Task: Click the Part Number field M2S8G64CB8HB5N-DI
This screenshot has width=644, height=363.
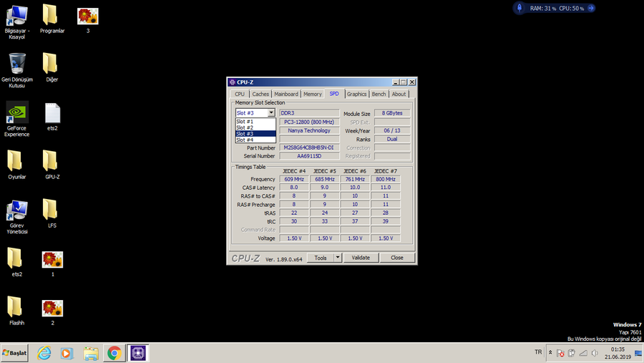Action: (309, 147)
